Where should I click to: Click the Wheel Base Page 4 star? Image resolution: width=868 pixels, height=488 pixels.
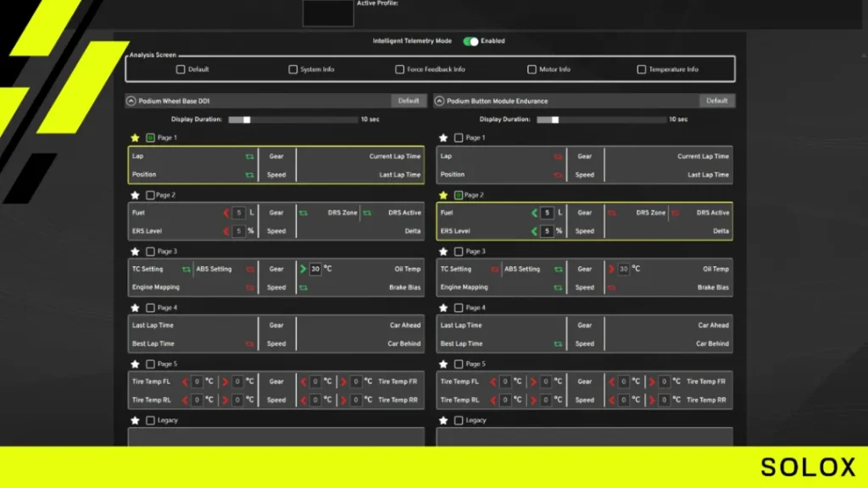pyautogui.click(x=135, y=308)
